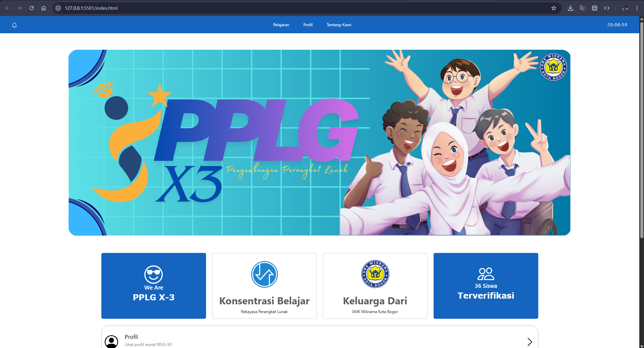Click the Lihat profil murid PPLG-X3 entry
The height and width of the screenshot is (348, 644).
148,344
